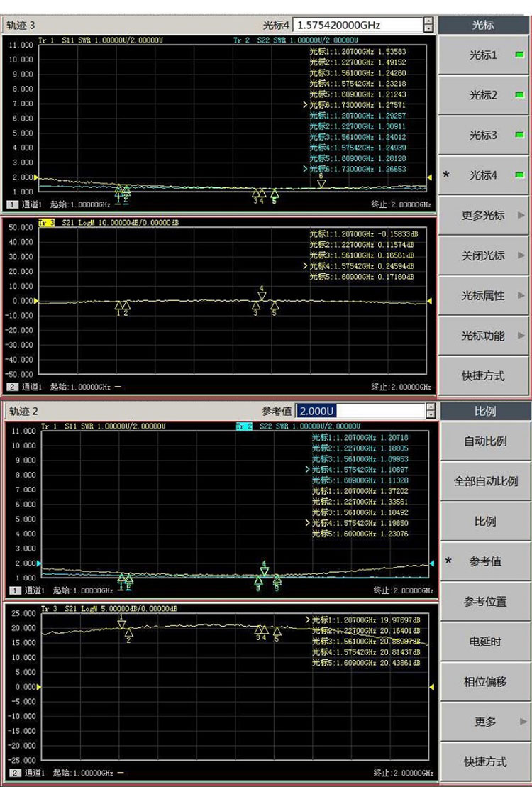This screenshot has width=532, height=787.
Task: Click marker 4 triangle on top S21 trace
Action: (262, 295)
